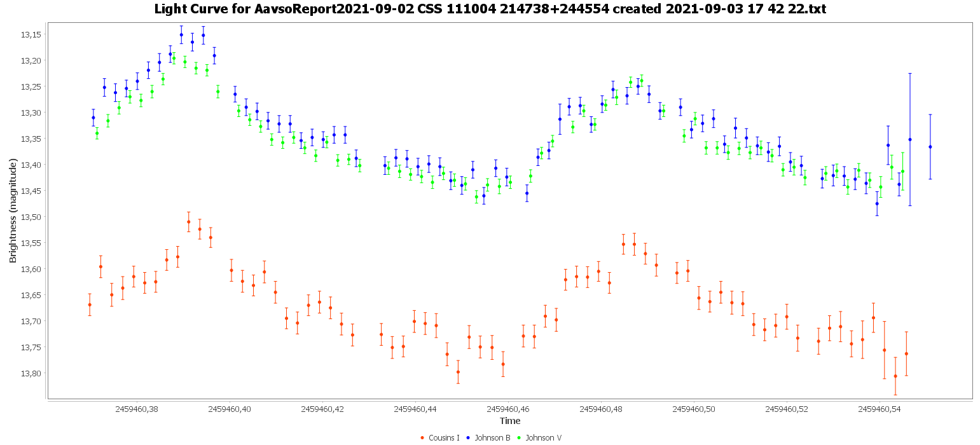The height and width of the screenshot is (445, 980).
Task: Click the 2459460,38 time tick label
Action: 137,409
